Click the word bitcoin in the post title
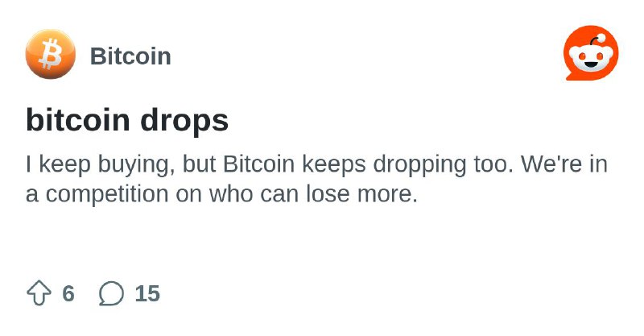Image resolution: width=644 pixels, height=336 pixels. click(x=78, y=120)
